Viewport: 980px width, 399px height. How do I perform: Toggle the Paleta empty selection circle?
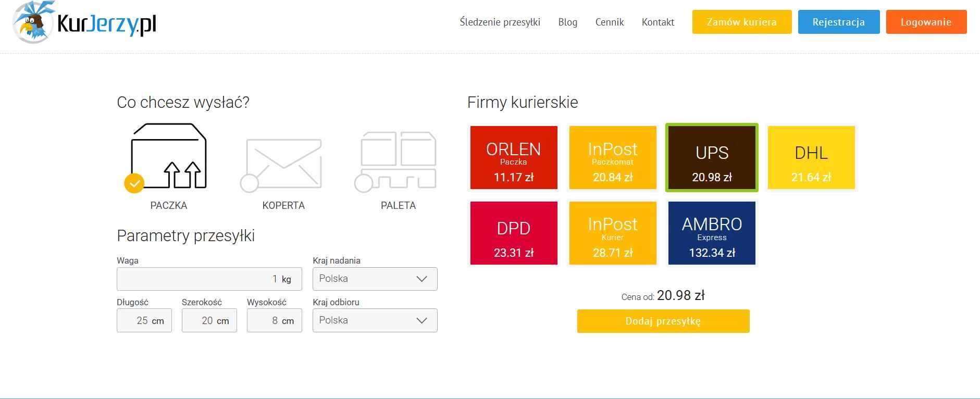point(364,183)
